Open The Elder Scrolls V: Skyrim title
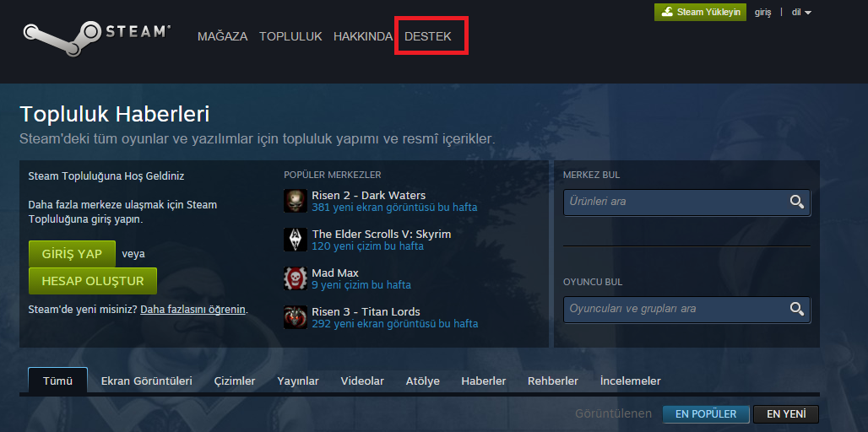This screenshot has width=868, height=432. [x=382, y=234]
